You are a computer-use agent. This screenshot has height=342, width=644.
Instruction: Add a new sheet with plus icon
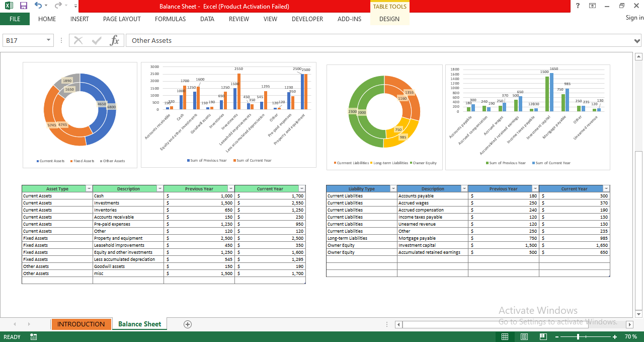[188, 324]
